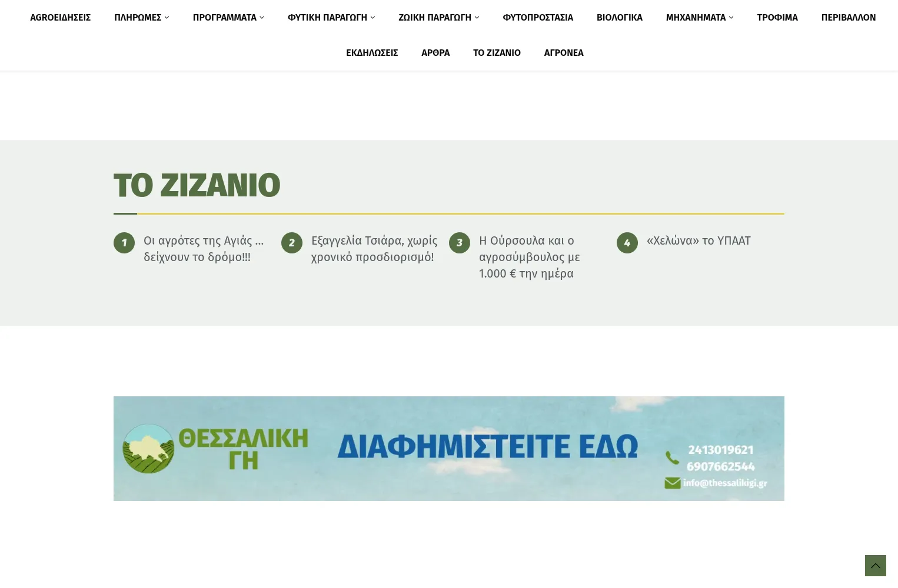Click the number 1 badge icon
This screenshot has width=898, height=588.
pyautogui.click(x=124, y=243)
